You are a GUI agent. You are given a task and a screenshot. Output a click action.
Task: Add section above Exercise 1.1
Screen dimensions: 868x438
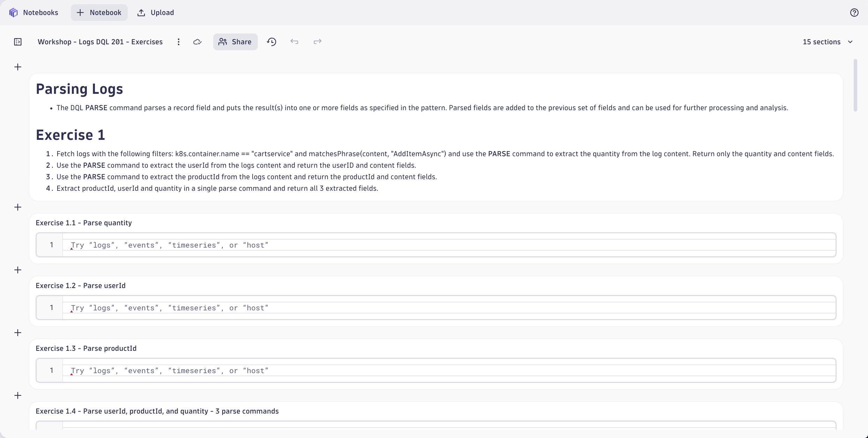(18, 207)
